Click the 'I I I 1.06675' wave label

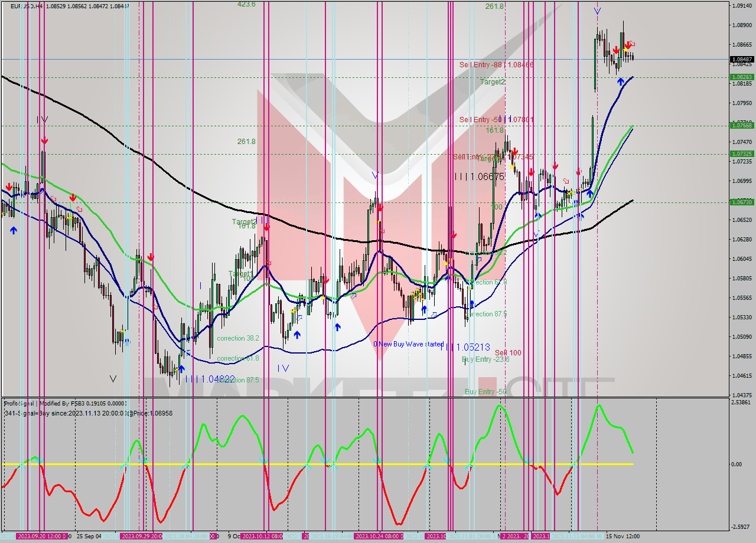(x=480, y=176)
